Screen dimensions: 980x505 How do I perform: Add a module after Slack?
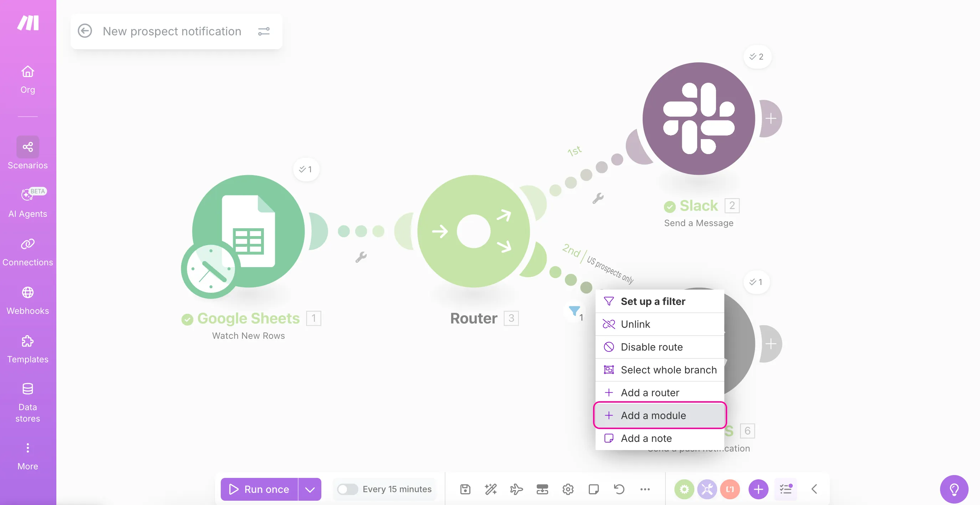[771, 118]
